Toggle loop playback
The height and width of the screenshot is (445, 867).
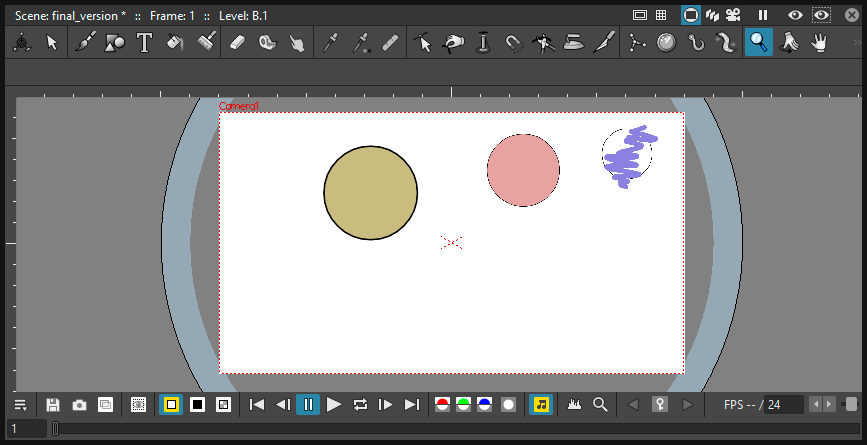(x=360, y=405)
